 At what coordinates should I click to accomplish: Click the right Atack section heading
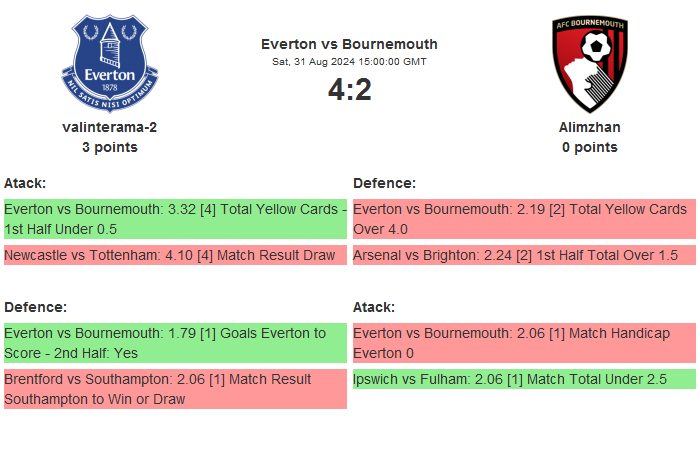click(374, 307)
